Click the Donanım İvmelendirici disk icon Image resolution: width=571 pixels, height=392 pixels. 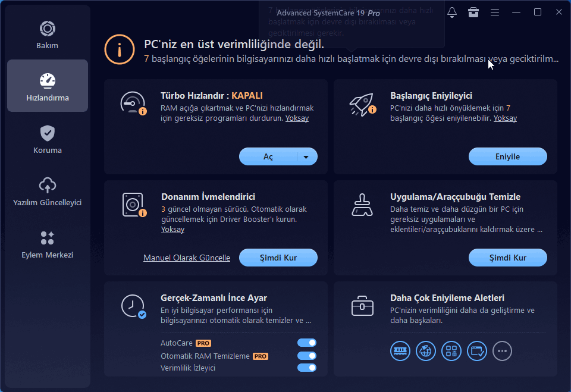[x=134, y=205]
